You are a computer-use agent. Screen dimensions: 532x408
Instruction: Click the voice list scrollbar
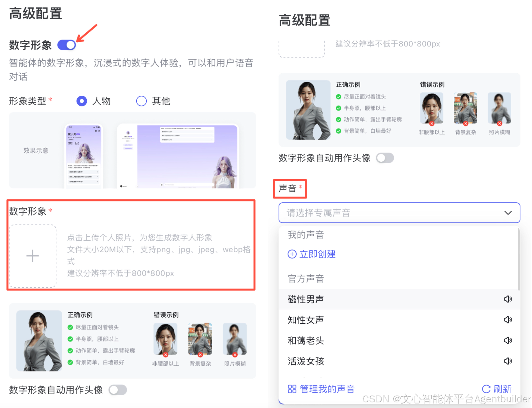(519, 259)
